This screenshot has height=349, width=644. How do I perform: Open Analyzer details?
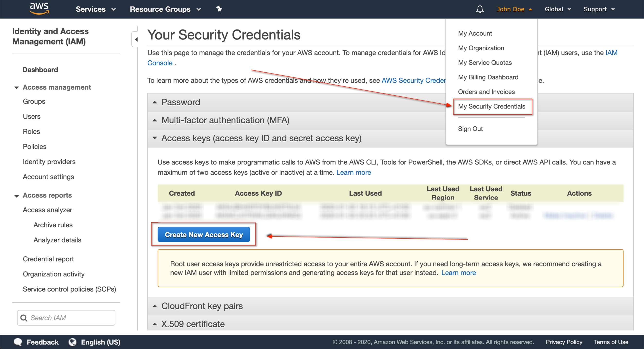[57, 240]
